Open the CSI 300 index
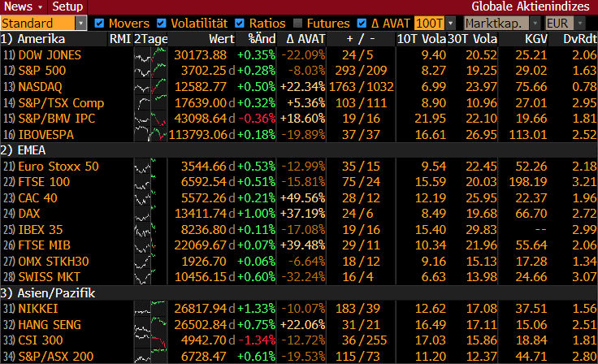The width and height of the screenshot is (598, 364). [x=41, y=340]
